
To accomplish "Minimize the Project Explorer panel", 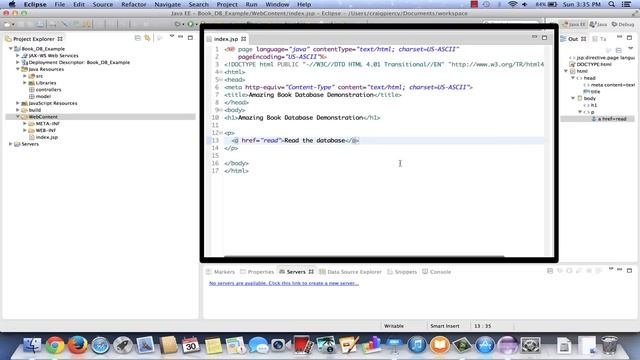I will [181, 37].
